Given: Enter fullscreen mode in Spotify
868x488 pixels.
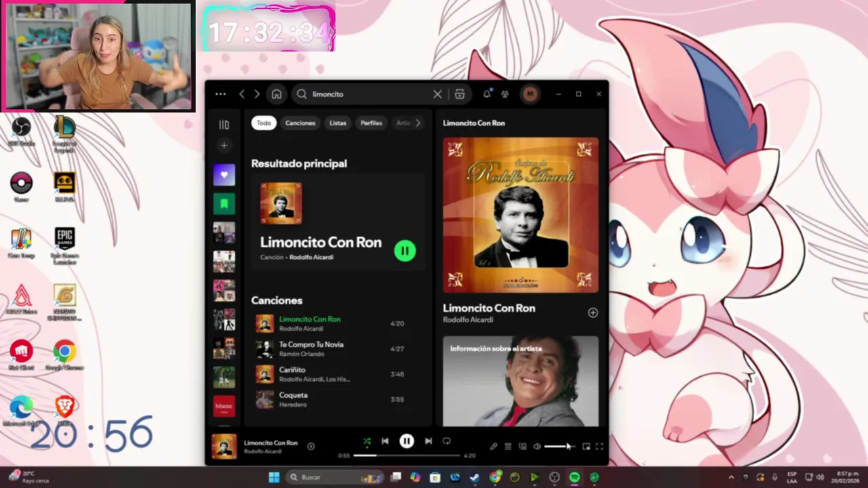Looking at the screenshot, I should [x=599, y=446].
